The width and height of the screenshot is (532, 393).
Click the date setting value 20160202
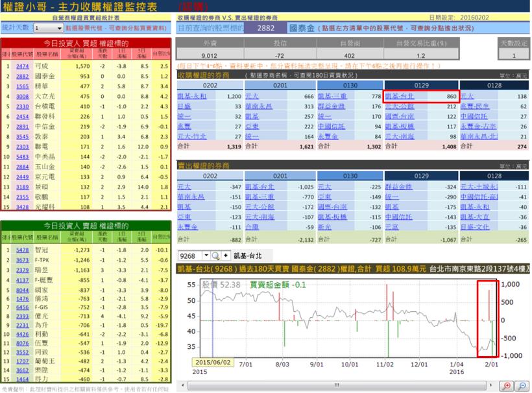(474, 18)
